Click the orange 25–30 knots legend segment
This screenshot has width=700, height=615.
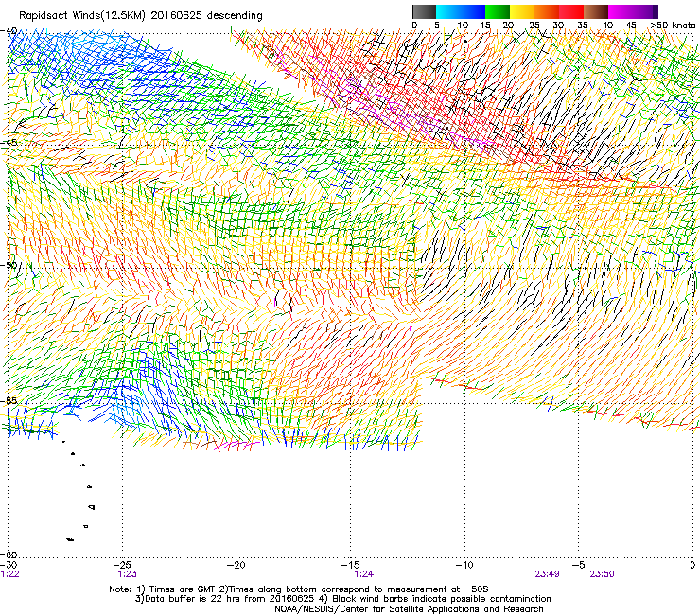[x=547, y=11]
